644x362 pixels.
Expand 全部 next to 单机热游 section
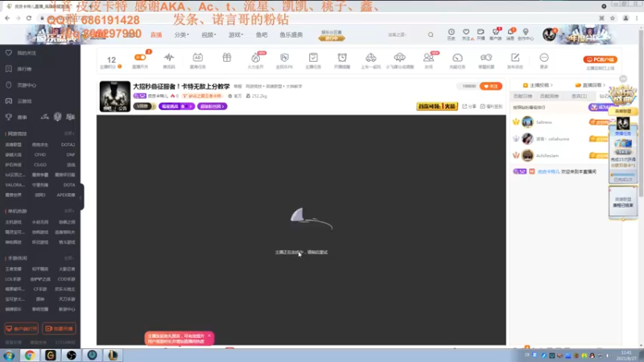pos(69,211)
